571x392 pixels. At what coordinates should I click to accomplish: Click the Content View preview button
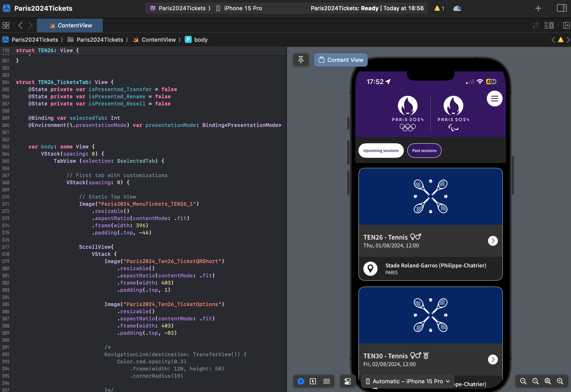341,60
